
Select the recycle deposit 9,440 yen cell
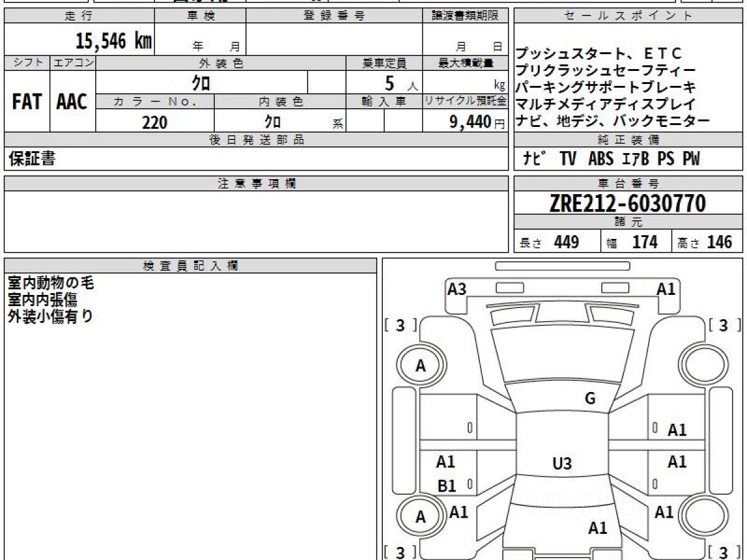[x=465, y=123]
